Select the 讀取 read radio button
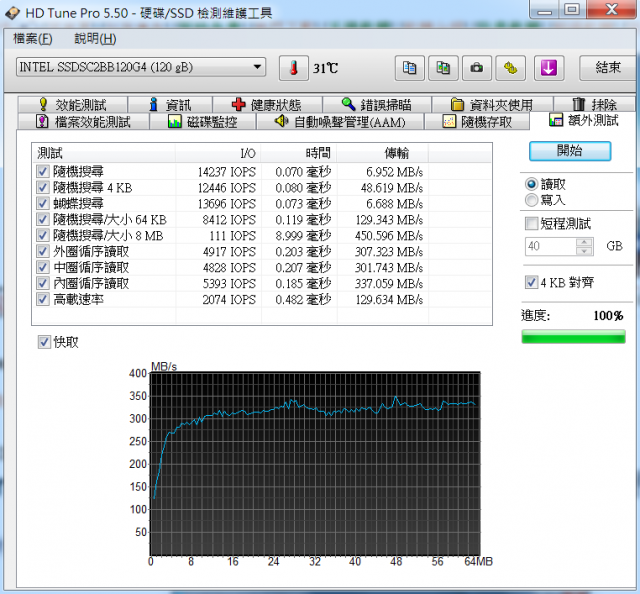This screenshot has width=640, height=594. tap(531, 185)
